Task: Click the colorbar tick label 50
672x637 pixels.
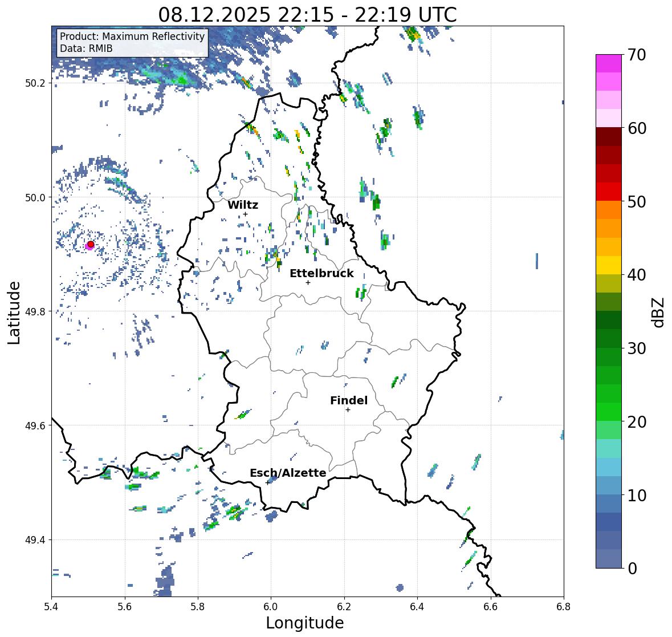Action: (637, 201)
